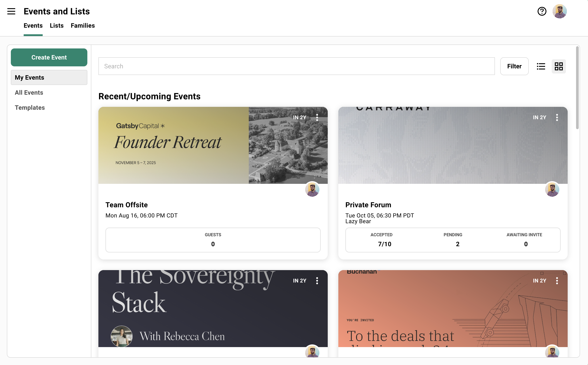This screenshot has width=588, height=365.
Task: Switch to the Lists tab
Action: pos(56,26)
